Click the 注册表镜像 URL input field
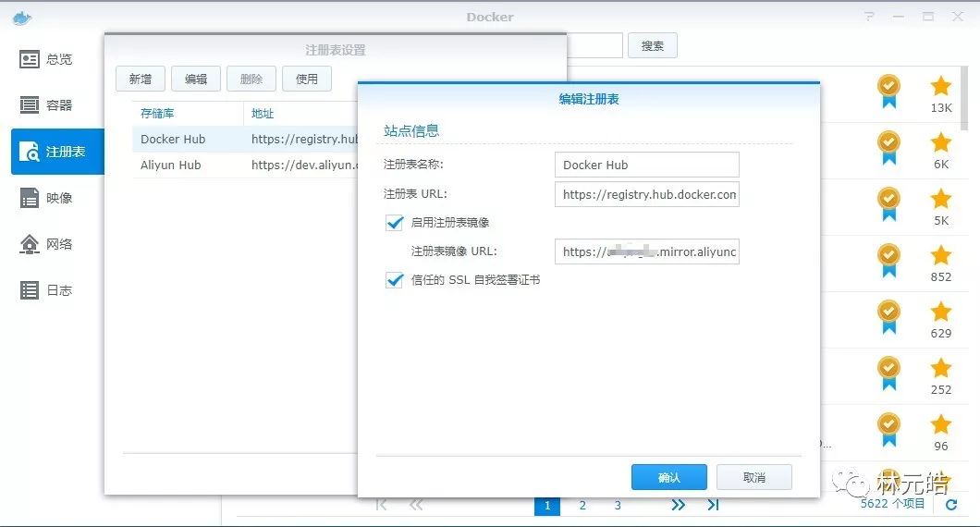The width and height of the screenshot is (980, 527). [647, 251]
